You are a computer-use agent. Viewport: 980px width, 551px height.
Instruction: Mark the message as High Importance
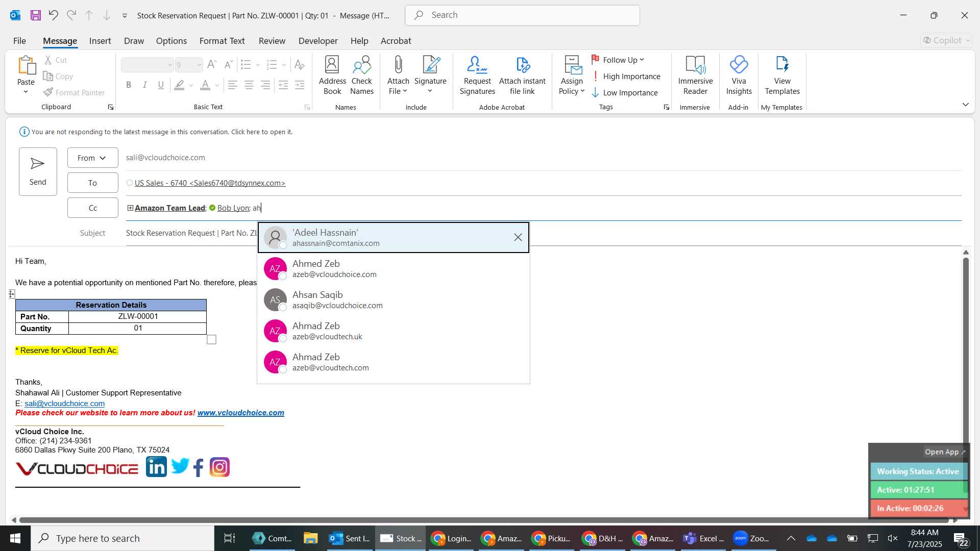click(x=626, y=77)
